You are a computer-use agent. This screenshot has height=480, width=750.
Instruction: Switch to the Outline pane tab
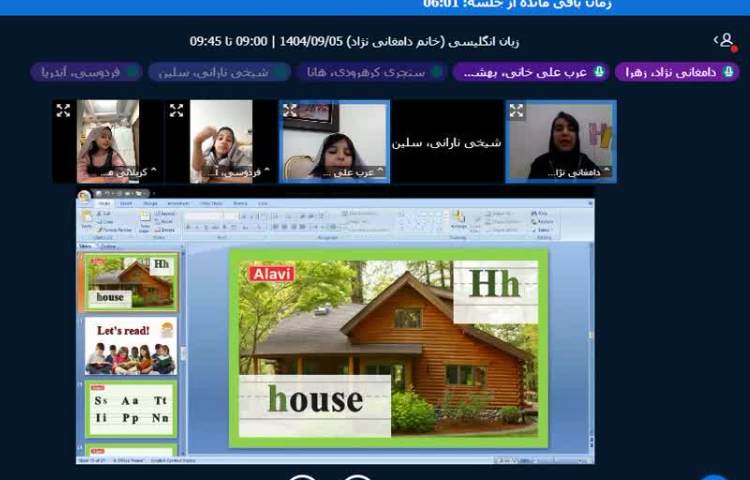(x=108, y=246)
